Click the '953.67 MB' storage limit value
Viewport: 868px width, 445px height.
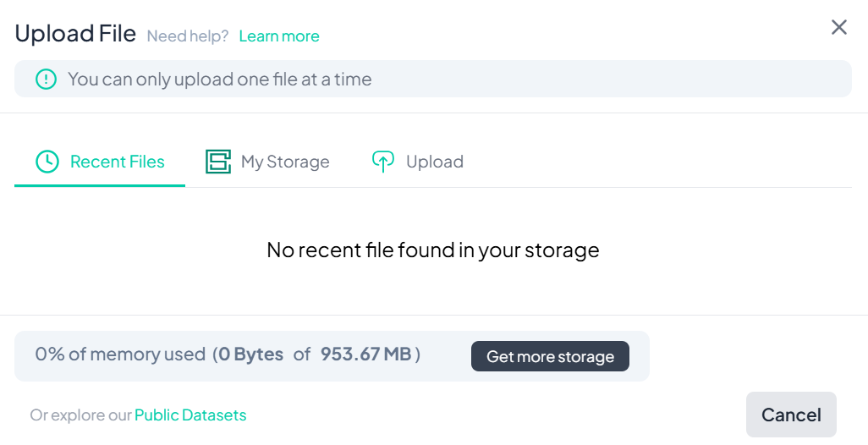click(x=365, y=354)
